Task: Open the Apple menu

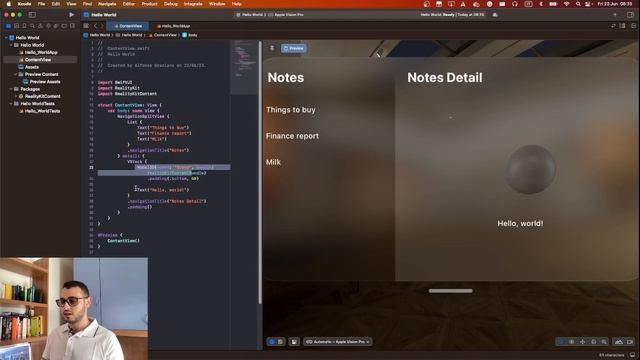Action: click(x=8, y=4)
